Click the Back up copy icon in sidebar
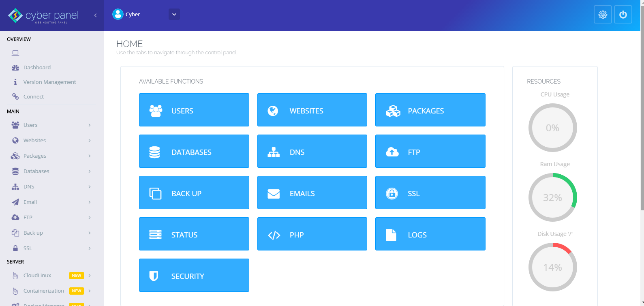 click(x=15, y=233)
